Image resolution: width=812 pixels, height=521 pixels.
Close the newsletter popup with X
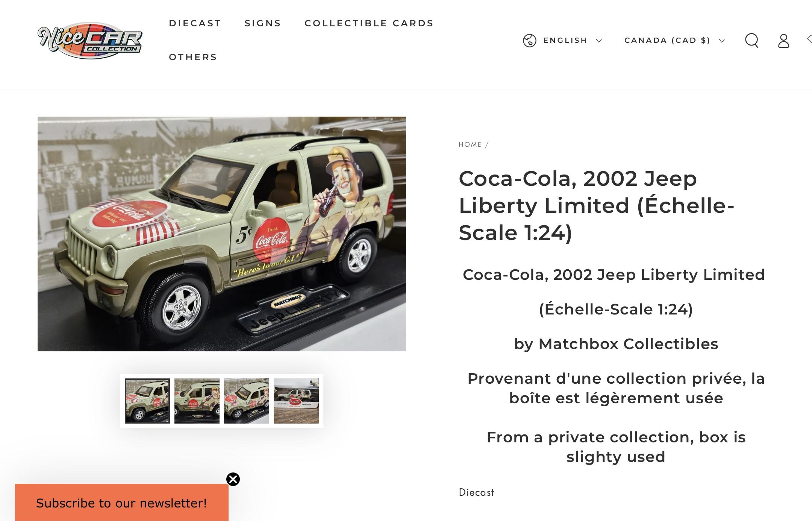coord(233,479)
